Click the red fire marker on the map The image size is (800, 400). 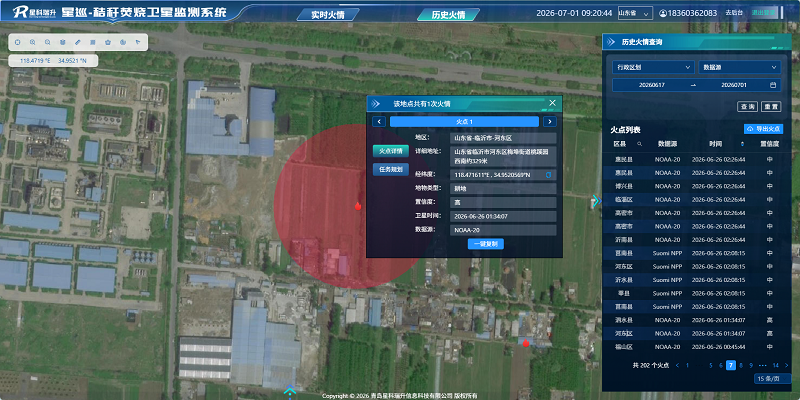click(x=358, y=206)
